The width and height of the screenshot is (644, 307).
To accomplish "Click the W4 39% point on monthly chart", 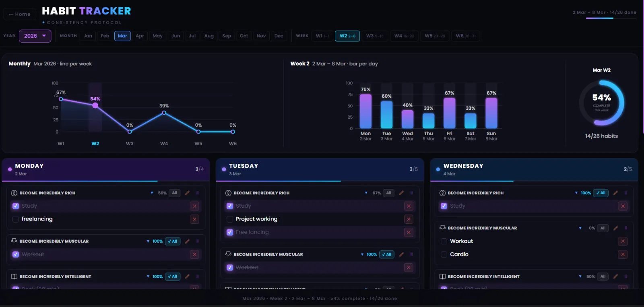I will point(164,113).
